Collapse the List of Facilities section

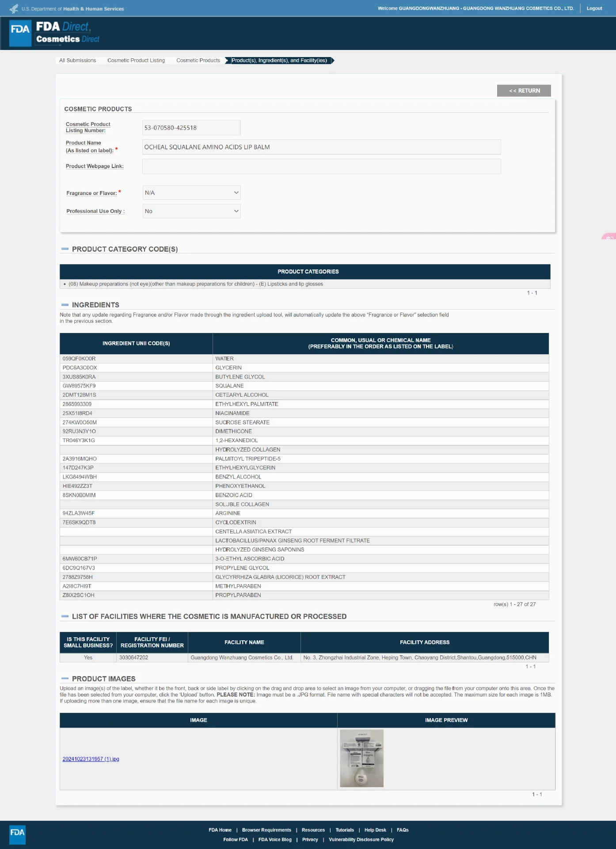(x=65, y=616)
